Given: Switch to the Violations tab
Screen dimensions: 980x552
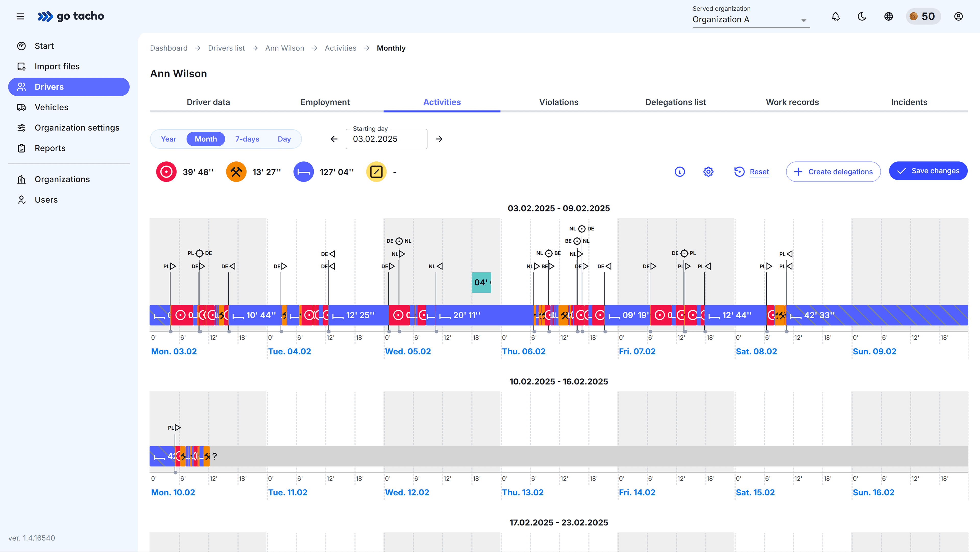Looking at the screenshot, I should [558, 102].
